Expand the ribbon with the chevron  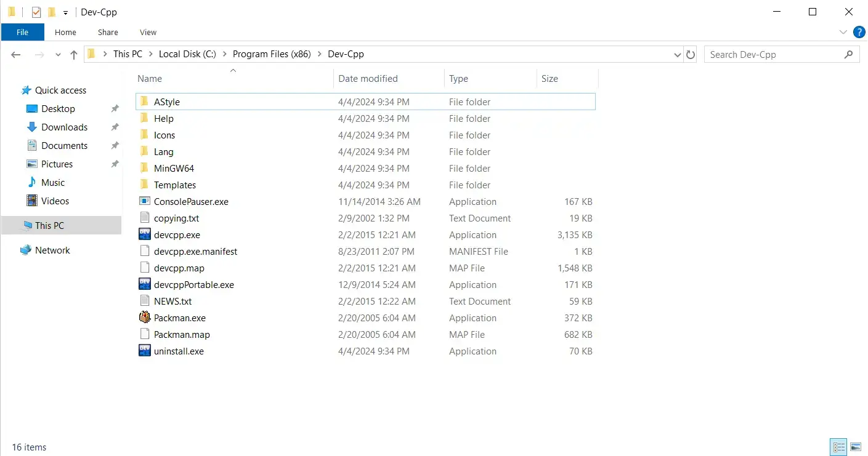843,32
